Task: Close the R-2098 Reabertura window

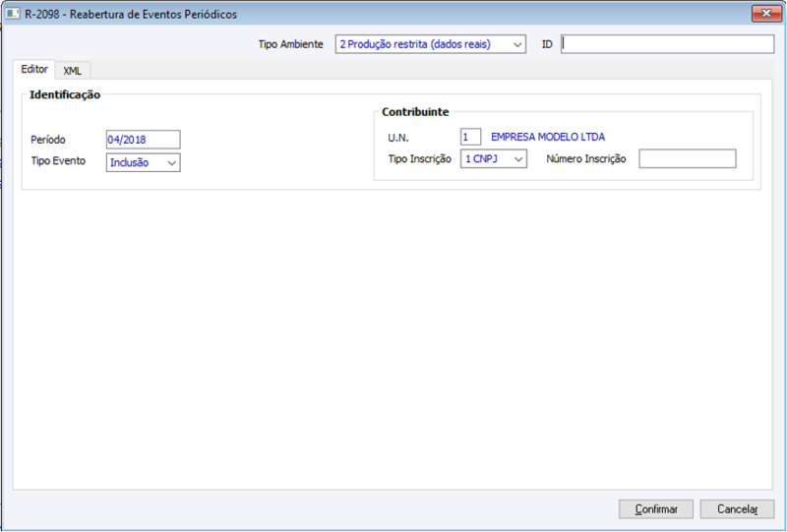Action: pos(766,14)
